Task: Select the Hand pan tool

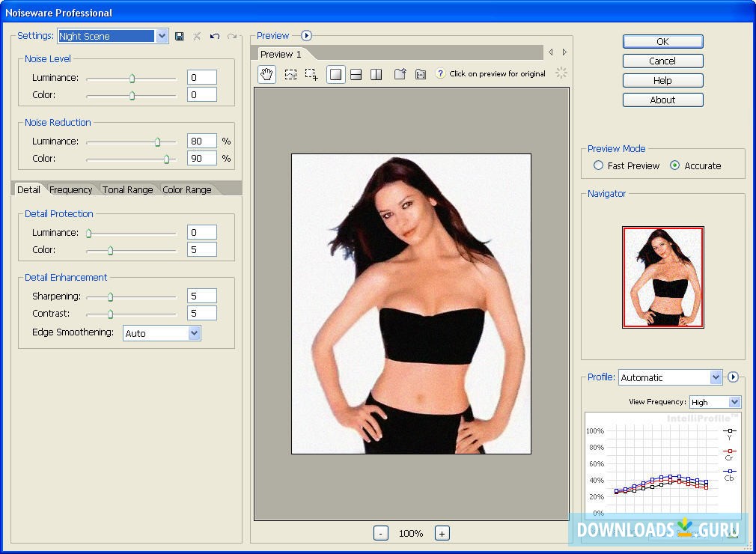Action: coord(266,74)
